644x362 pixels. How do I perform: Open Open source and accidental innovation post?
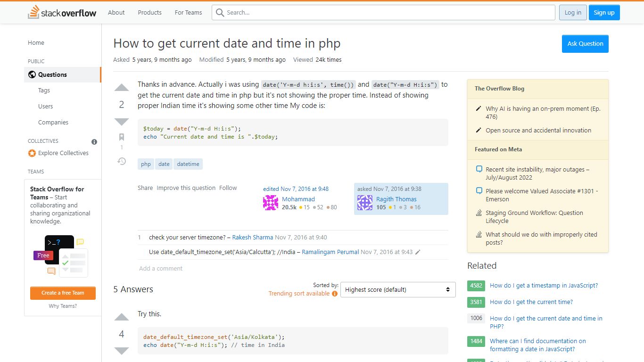[538, 131]
